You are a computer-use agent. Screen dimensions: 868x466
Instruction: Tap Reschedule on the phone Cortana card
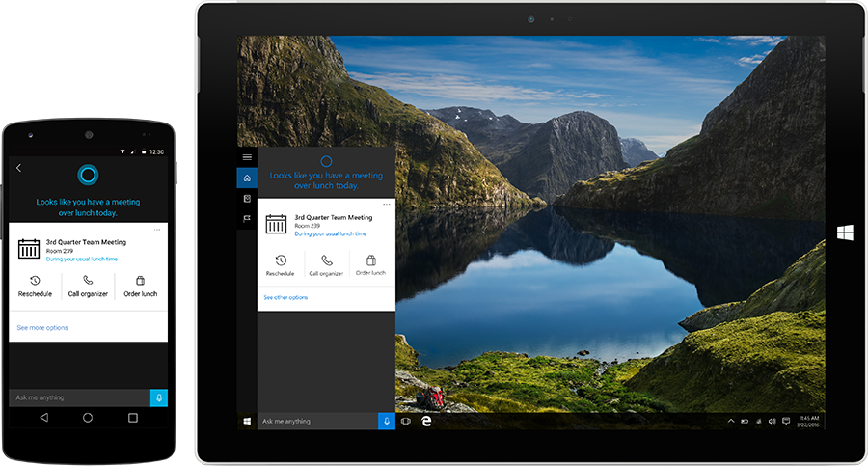[x=35, y=286]
